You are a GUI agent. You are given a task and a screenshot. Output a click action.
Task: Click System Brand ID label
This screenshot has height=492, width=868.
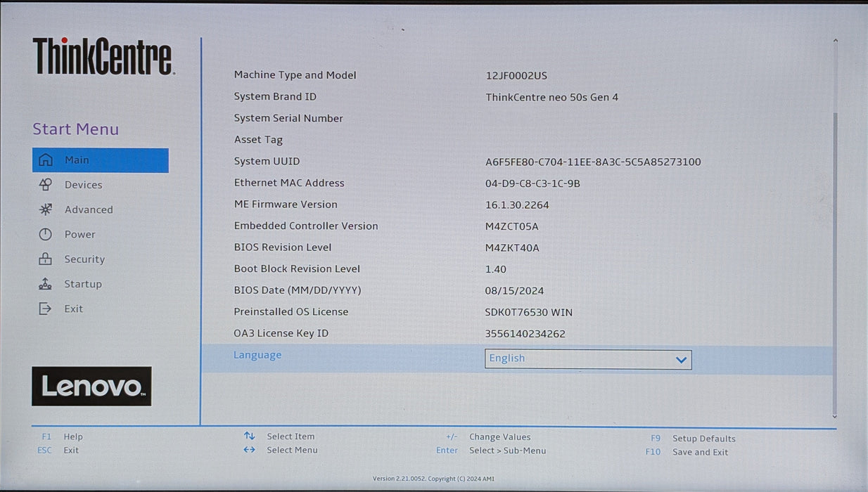275,96
